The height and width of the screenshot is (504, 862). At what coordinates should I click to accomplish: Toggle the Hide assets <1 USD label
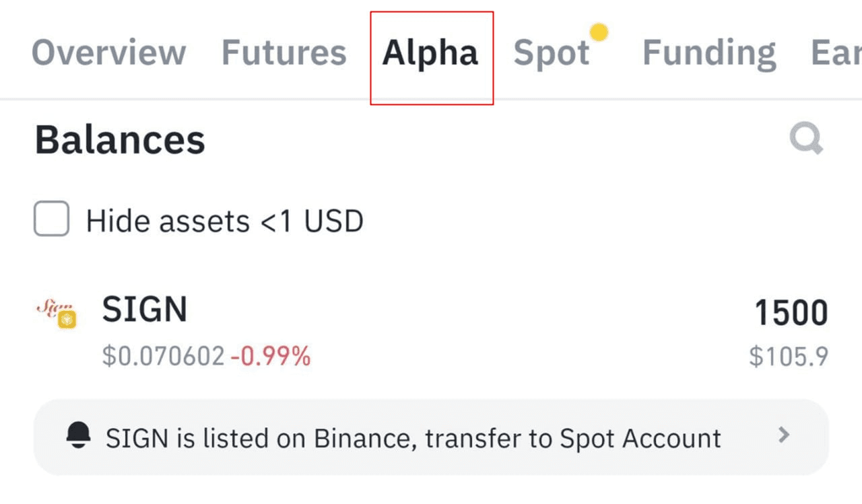tap(224, 221)
